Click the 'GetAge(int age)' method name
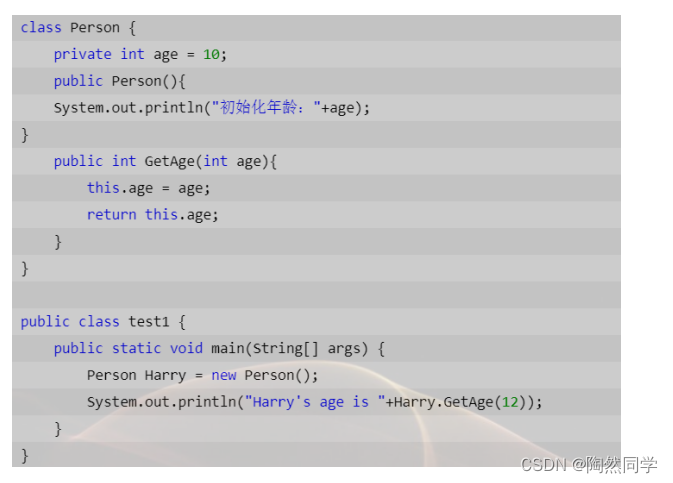This screenshot has width=673, height=483. pos(210,161)
